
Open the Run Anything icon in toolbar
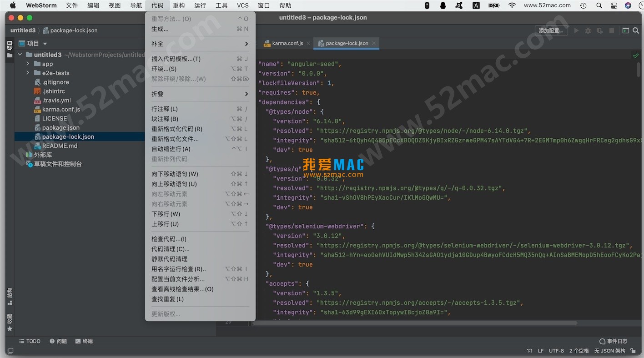click(626, 30)
